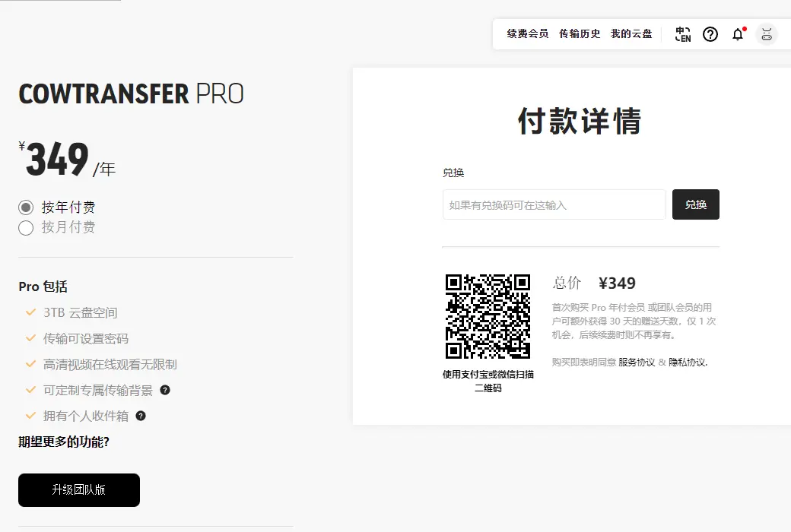Click the 使用支付宝或微信扫描二维码 caption
The image size is (791, 532).
(488, 381)
